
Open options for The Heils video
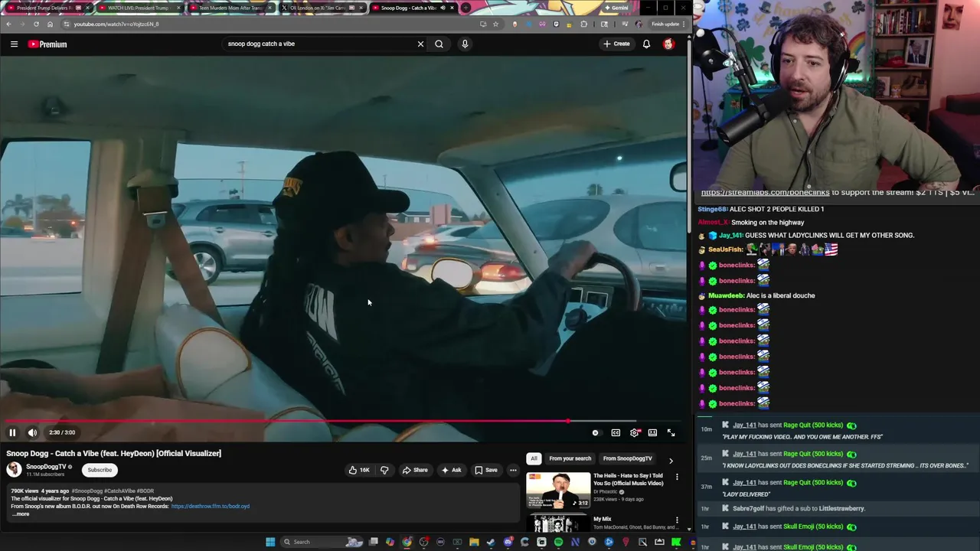(x=677, y=477)
